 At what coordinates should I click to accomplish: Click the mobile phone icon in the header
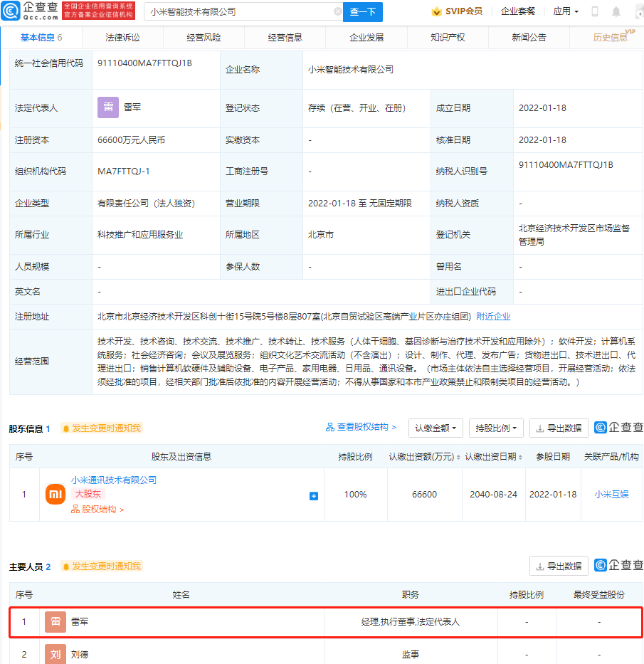click(x=595, y=12)
